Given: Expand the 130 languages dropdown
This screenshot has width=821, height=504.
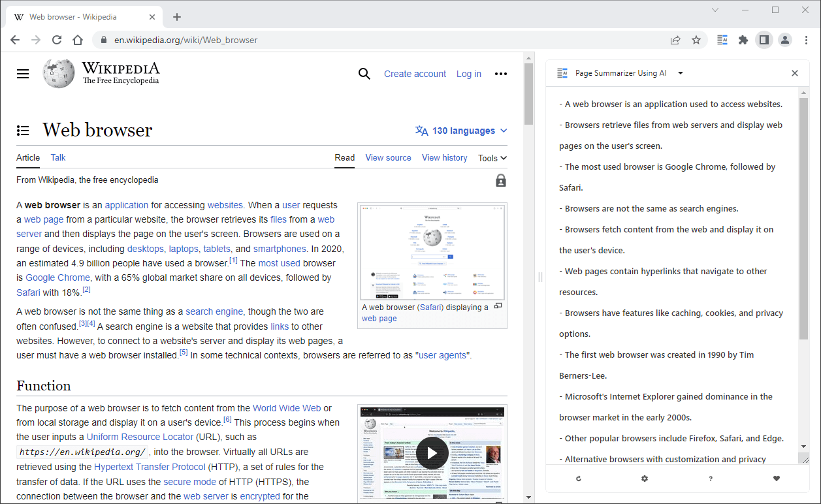Looking at the screenshot, I should [x=461, y=131].
